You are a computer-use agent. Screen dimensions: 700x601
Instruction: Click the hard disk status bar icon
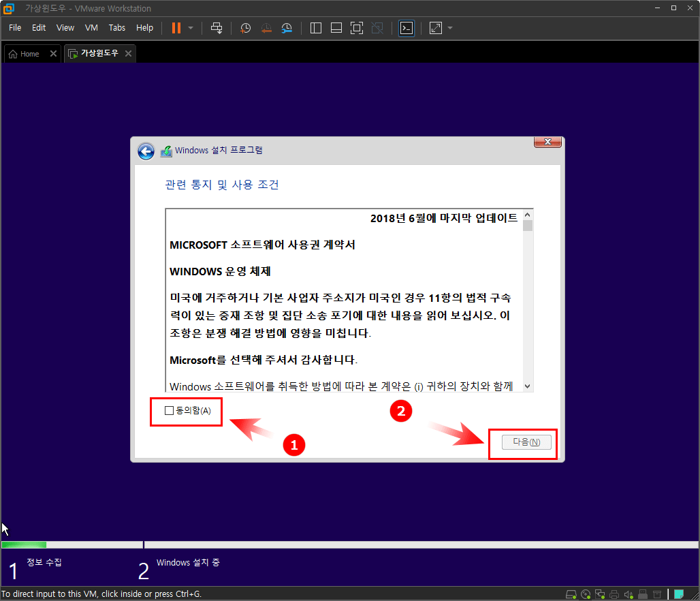pyautogui.click(x=571, y=594)
